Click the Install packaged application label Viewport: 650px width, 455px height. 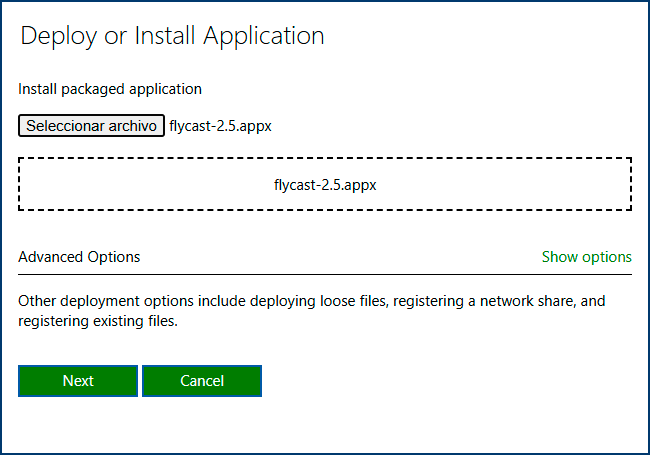[110, 89]
